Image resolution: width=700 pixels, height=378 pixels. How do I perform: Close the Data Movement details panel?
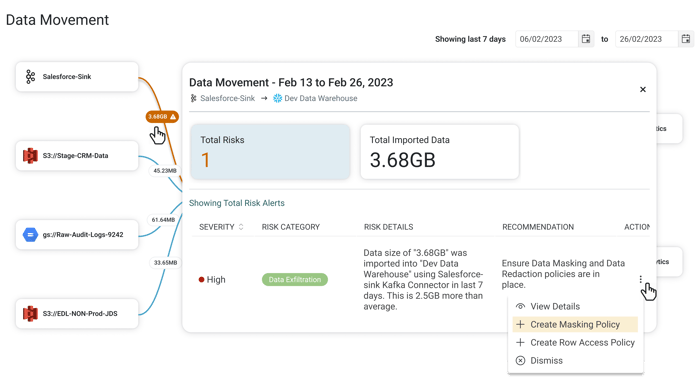pos(643,89)
